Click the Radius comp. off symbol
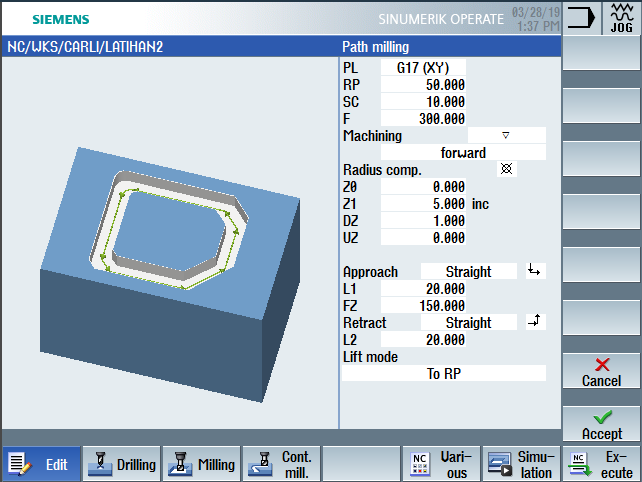Viewport: 642px width, 482px height. [x=506, y=169]
